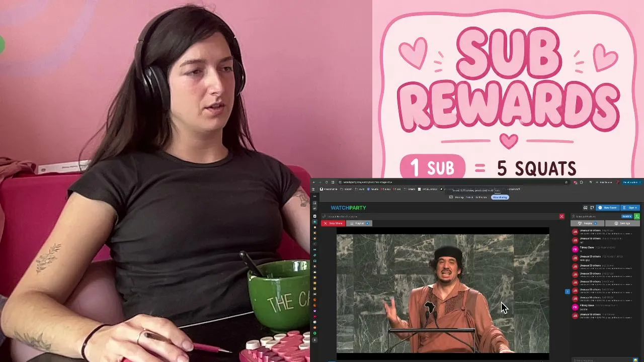Click the browser reload button
The height and width of the screenshot is (362, 644).
coord(326,182)
